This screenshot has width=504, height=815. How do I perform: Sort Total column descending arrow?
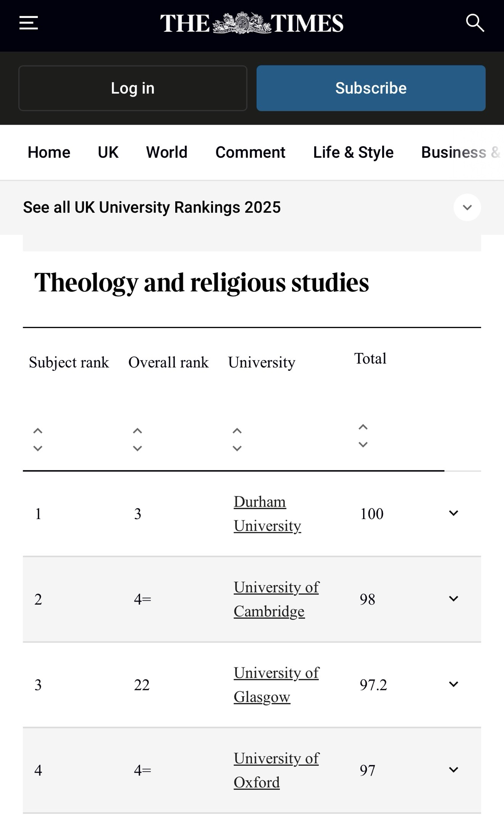[363, 445]
